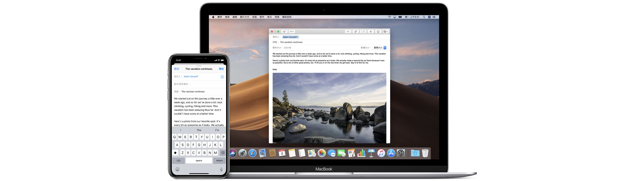Open Safari from the Dock

(x=252, y=153)
